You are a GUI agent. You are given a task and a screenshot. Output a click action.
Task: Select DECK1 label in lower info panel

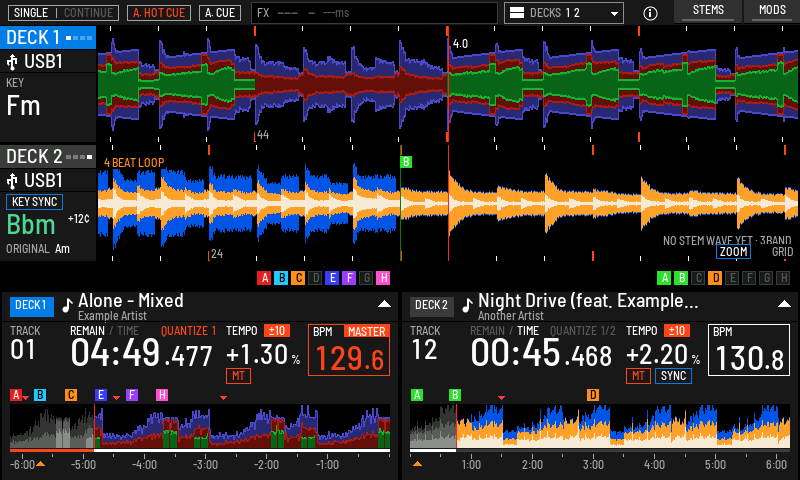pos(31,306)
